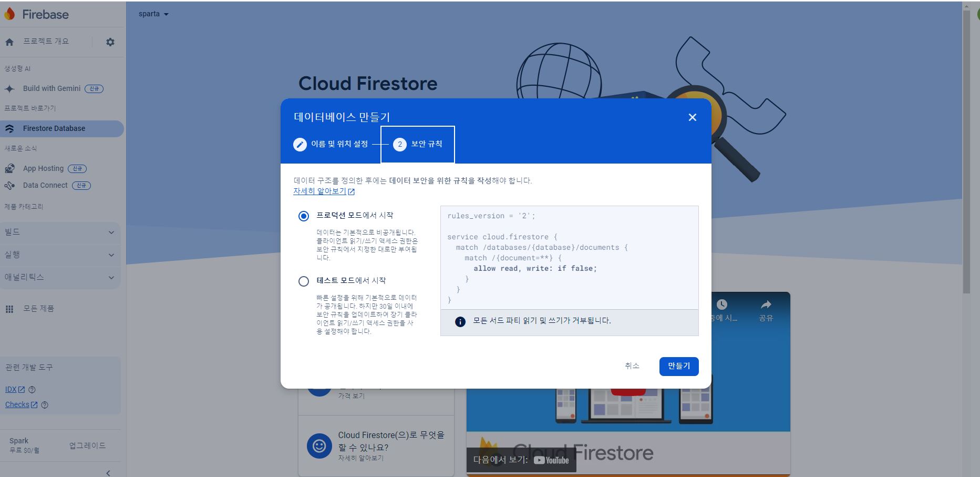Click the App Hosting icon
Screen dimensions: 980x477
point(9,169)
